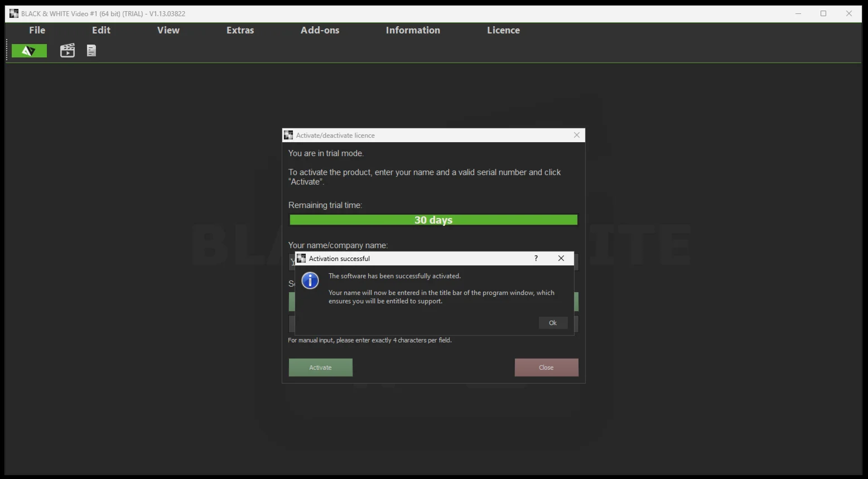Open the Add-ons menu
This screenshot has height=479, width=868.
coord(320,30)
